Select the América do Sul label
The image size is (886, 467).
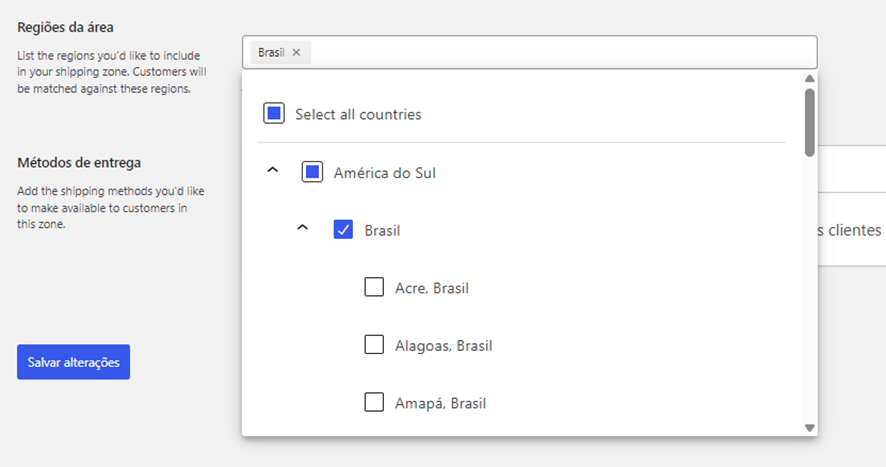pyautogui.click(x=384, y=173)
